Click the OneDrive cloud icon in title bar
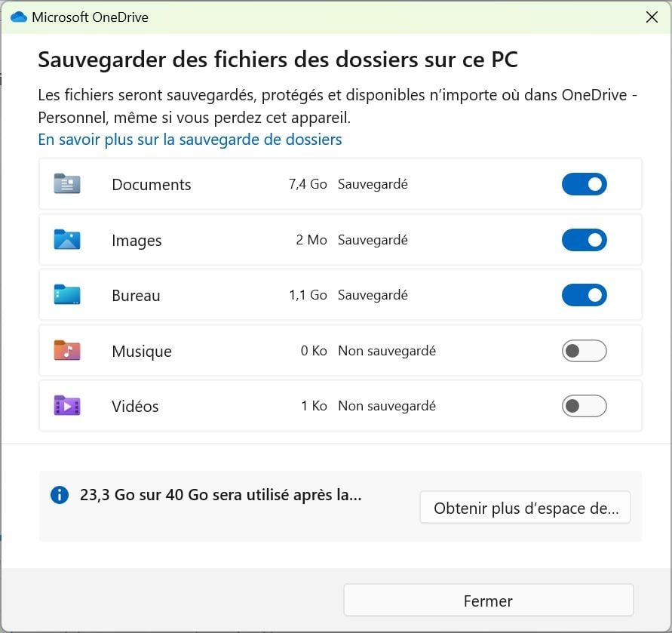This screenshot has width=672, height=633. (x=19, y=17)
